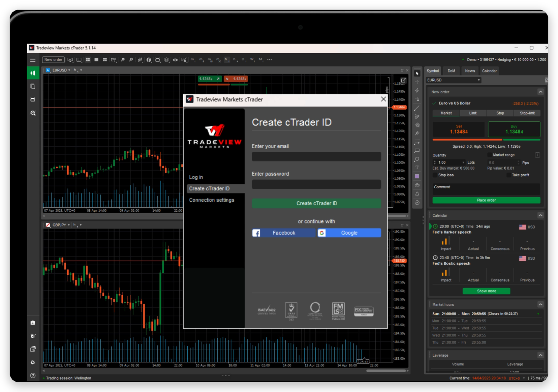Collapse the Market hours section
The image size is (558, 392).
pyautogui.click(x=540, y=304)
